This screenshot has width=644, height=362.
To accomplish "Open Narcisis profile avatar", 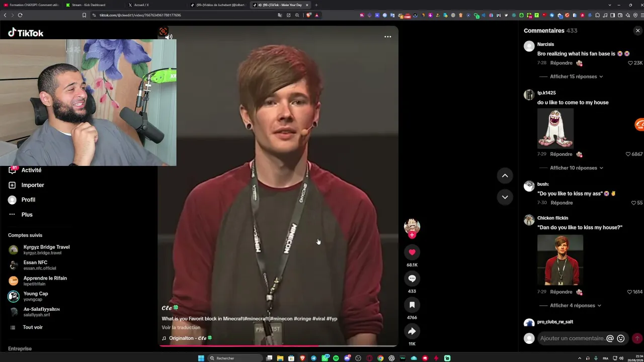I will pos(529,46).
